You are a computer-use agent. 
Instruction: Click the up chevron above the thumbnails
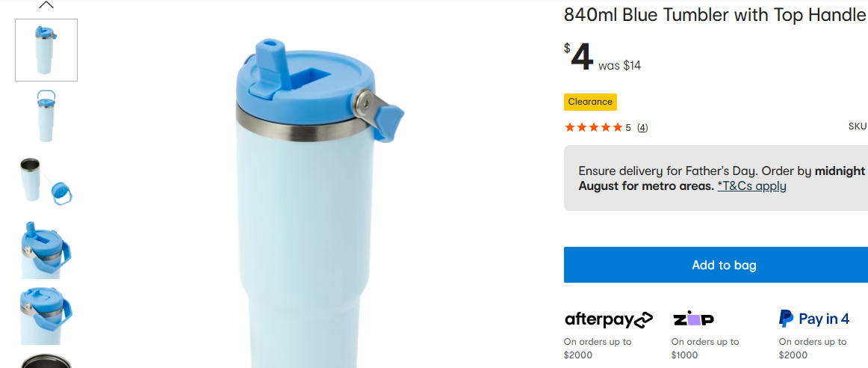pos(46,5)
